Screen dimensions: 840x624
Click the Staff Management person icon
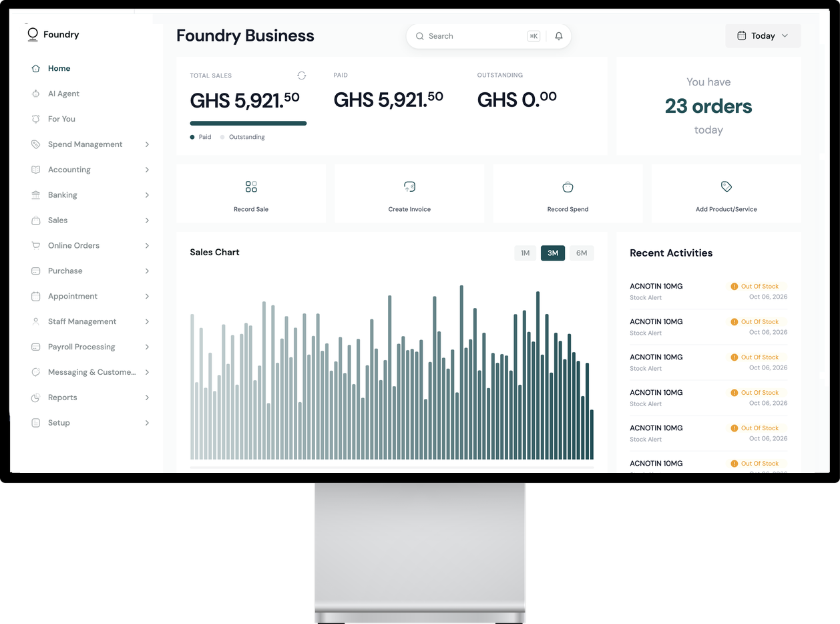click(36, 321)
